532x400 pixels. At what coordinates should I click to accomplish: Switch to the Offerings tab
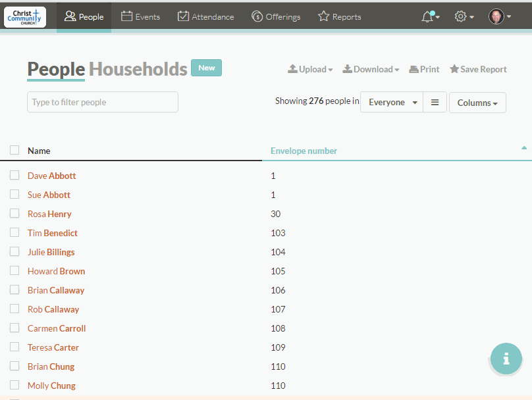(276, 16)
